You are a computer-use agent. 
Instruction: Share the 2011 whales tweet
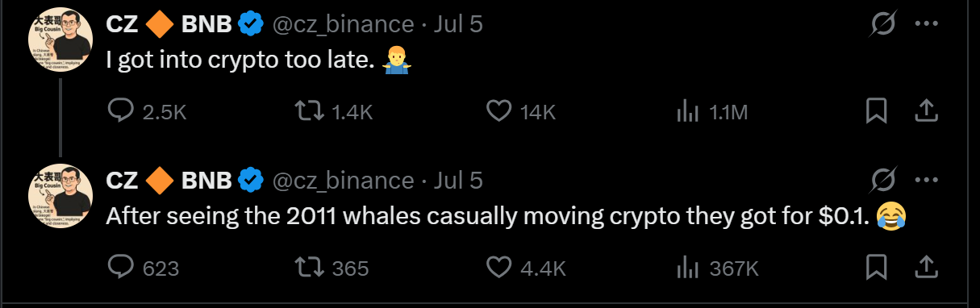pos(927,267)
